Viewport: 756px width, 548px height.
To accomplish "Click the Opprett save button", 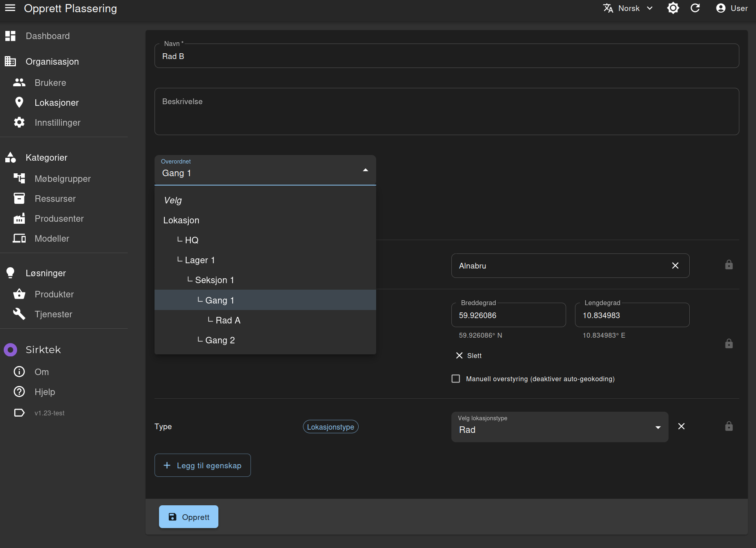I will pyautogui.click(x=189, y=517).
